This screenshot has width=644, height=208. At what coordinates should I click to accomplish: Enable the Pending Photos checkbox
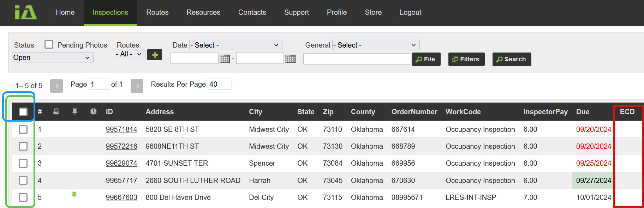(x=49, y=44)
